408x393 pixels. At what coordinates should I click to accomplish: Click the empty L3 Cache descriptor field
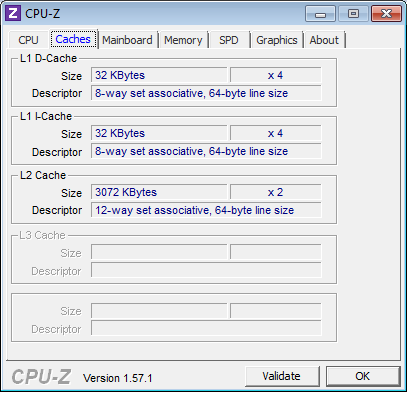pos(206,270)
